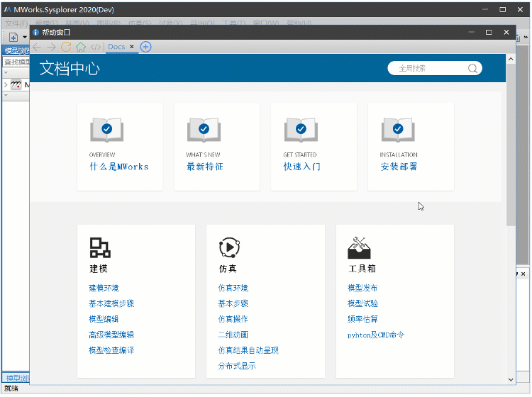Viewport: 532px width, 397px height.
Task: Go to the green home icon
Action: point(81,47)
